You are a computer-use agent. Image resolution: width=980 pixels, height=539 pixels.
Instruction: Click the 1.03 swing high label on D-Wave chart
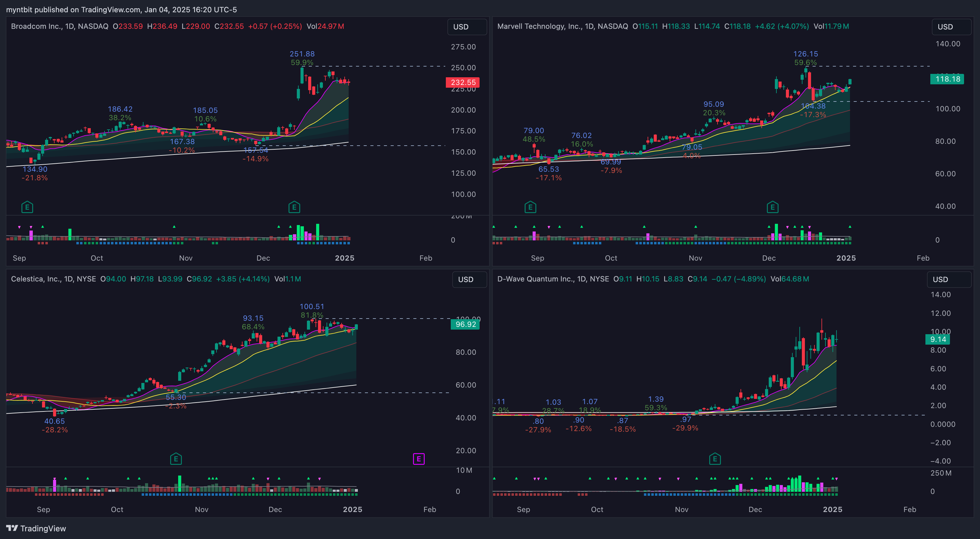pos(553,402)
